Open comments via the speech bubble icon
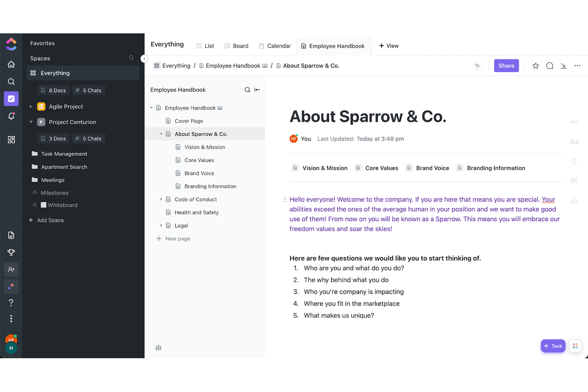 549,66
